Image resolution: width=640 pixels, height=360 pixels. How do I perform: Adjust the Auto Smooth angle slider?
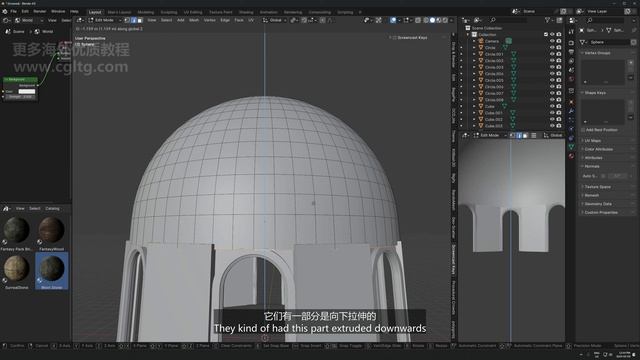(618, 176)
